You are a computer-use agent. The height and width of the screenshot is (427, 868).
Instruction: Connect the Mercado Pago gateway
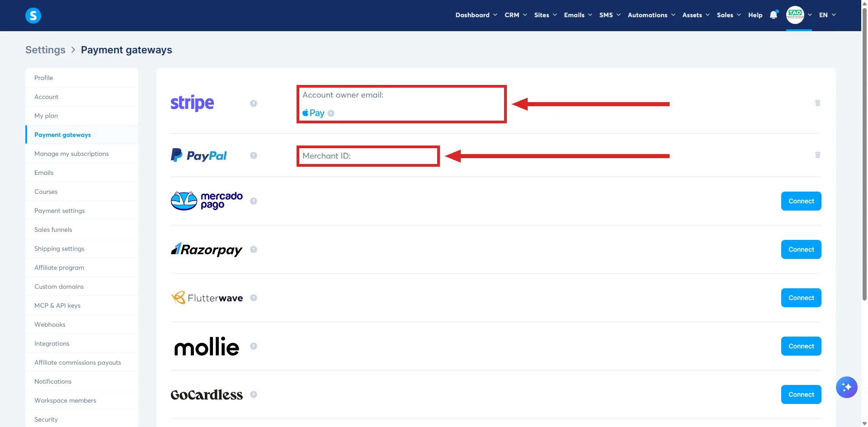[x=801, y=201]
